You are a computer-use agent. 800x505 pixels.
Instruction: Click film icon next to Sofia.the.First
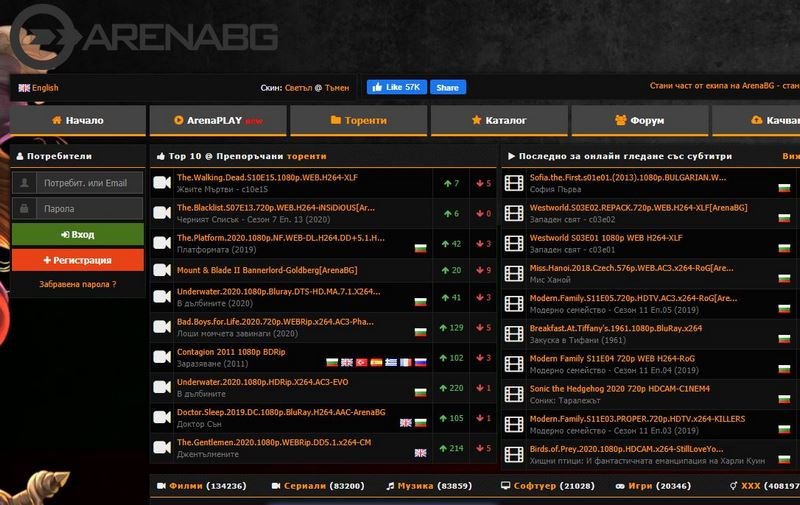514,183
